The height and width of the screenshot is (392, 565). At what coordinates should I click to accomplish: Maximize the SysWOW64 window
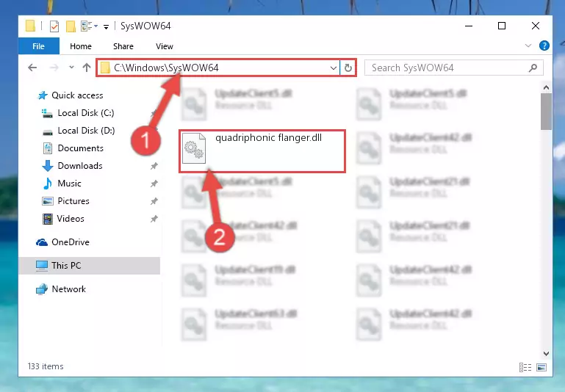pyautogui.click(x=502, y=26)
